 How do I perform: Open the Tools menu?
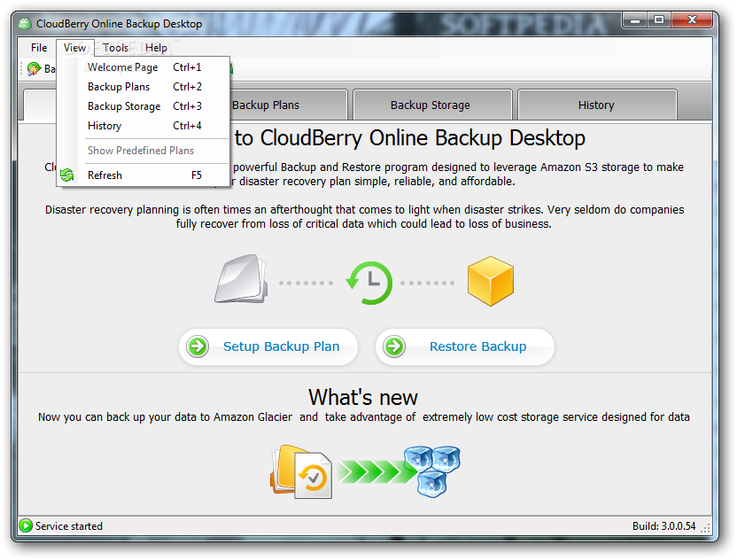(116, 48)
